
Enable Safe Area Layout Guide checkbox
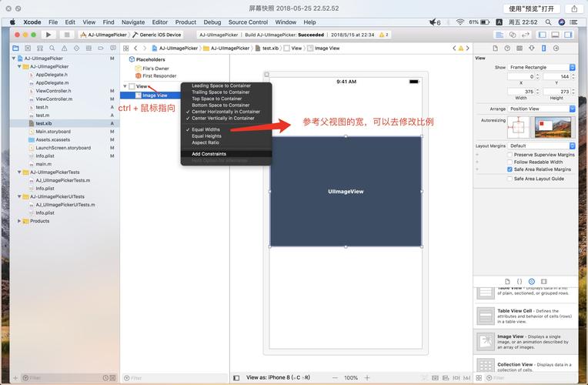[509, 179]
